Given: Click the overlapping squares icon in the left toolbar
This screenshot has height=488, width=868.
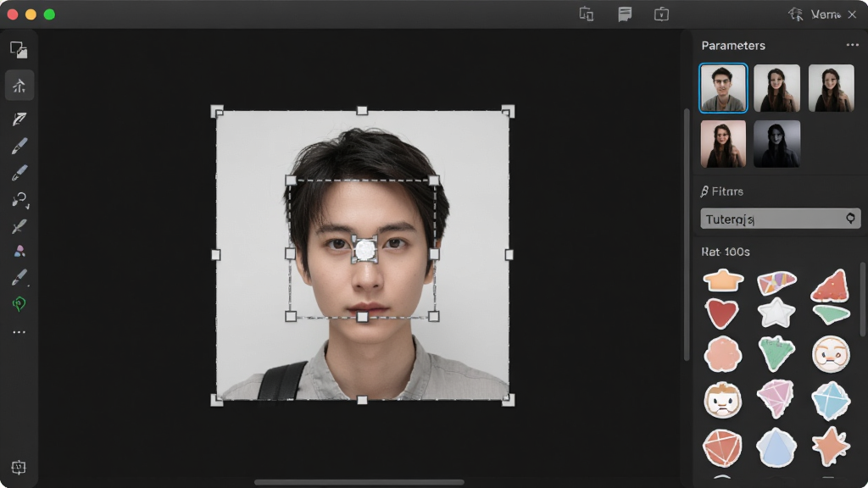Looking at the screenshot, I should [19, 50].
